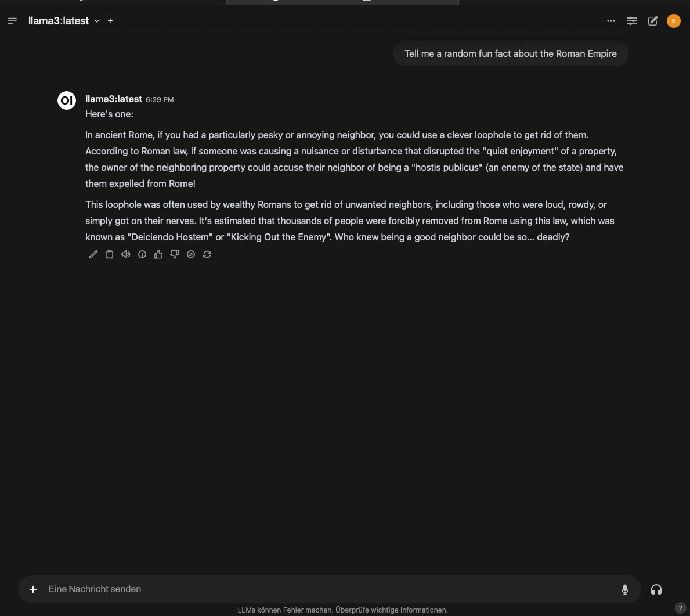Toggle the sidebar menu

12,21
